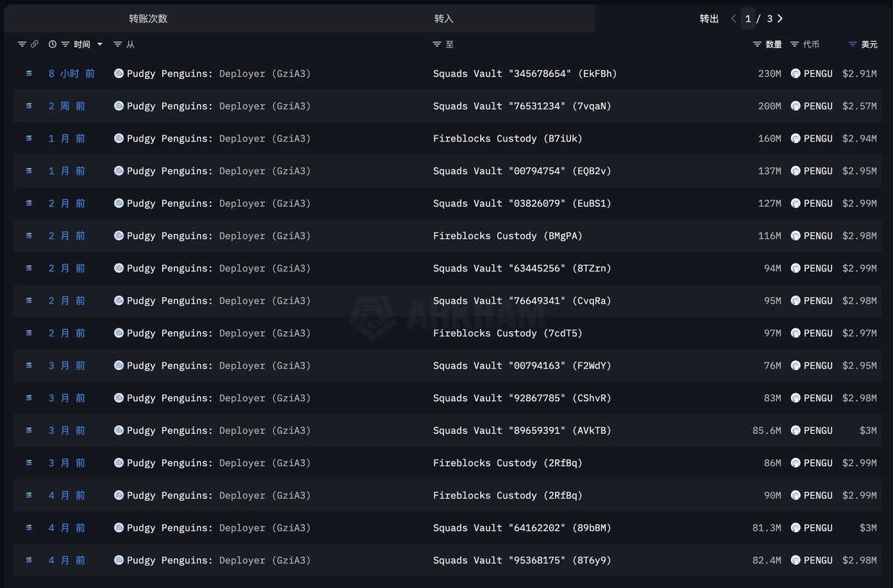Viewport: 893px width, 588px height.
Task: Switch to the 转账次数 tab
Action: [x=148, y=19]
